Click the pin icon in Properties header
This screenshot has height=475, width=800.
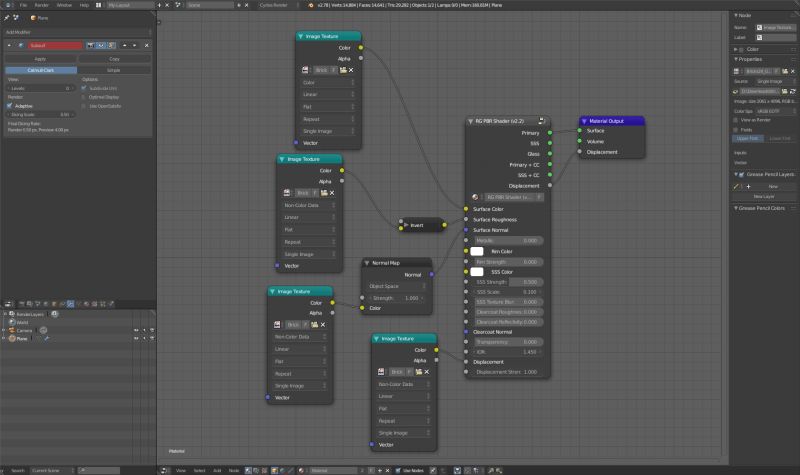pyautogui.click(x=7, y=17)
